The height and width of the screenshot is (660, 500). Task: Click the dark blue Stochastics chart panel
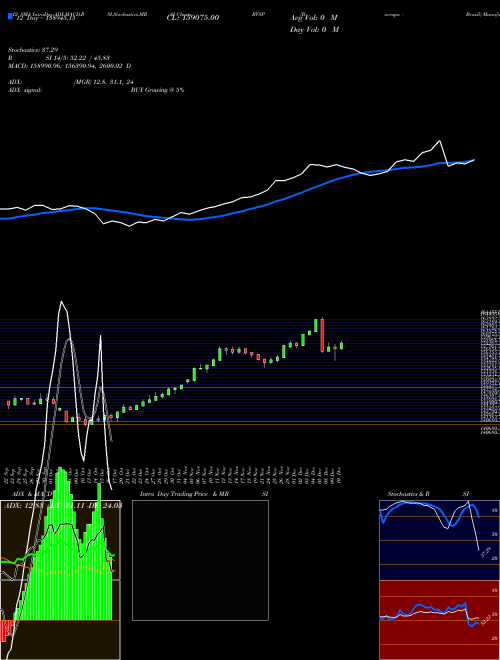[x=439, y=540]
